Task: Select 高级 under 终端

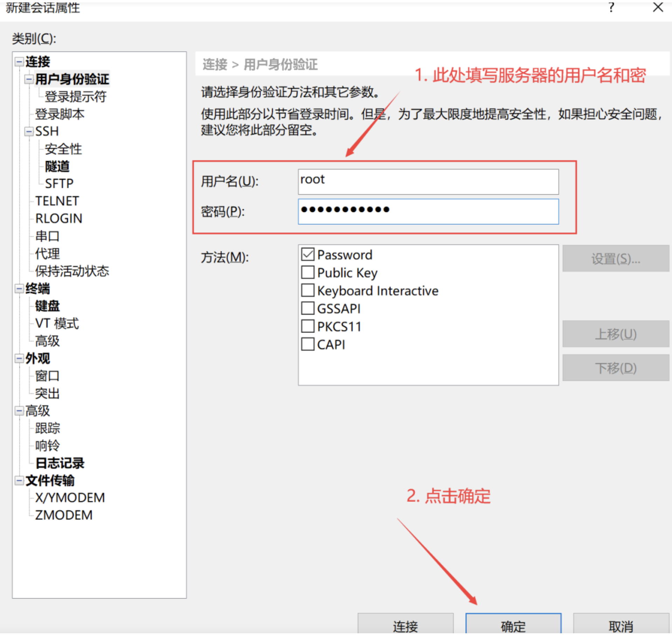Action: click(47, 341)
